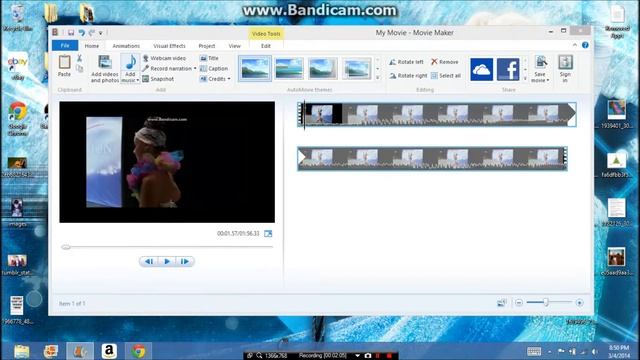Switch to the Home tab
640x360 pixels.
pyautogui.click(x=91, y=46)
